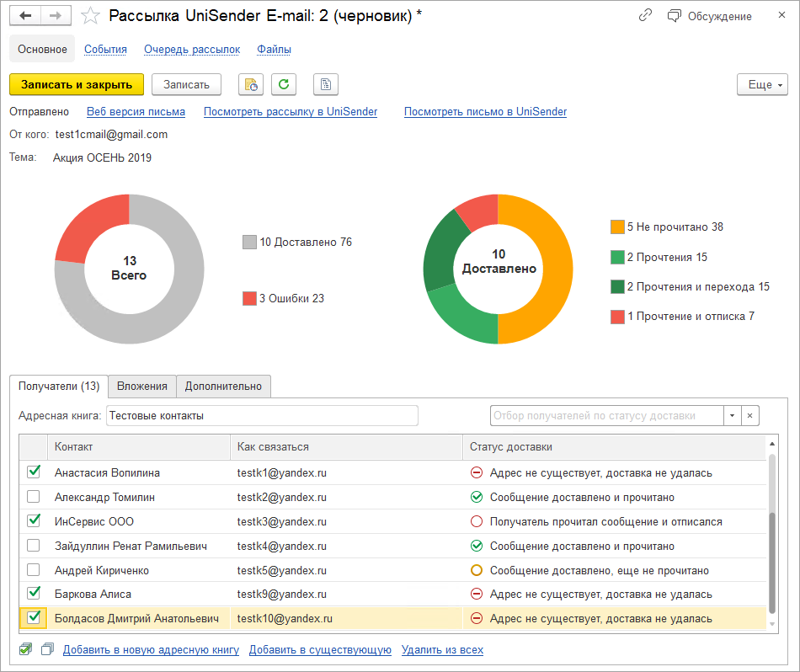Screen dimensions: 800x672
Task: Copy link with the chain icon
Action: tap(645, 15)
